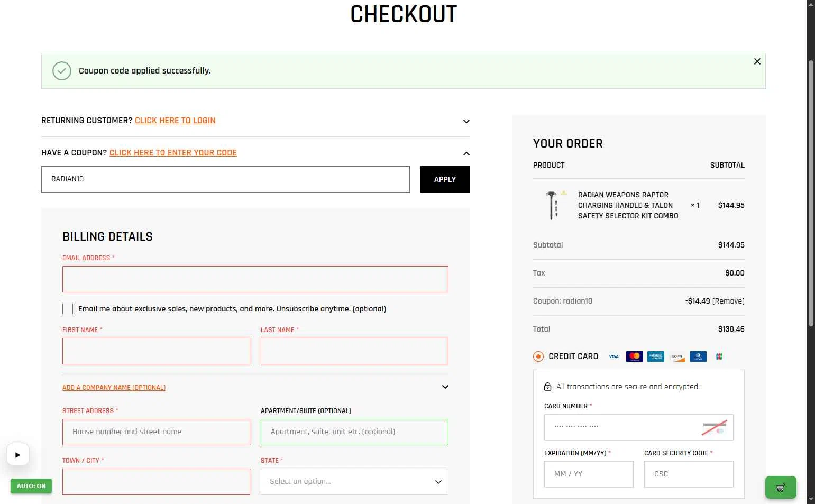The image size is (815, 504).
Task: Apply the coupon with the APPLY button
Action: coord(445,179)
